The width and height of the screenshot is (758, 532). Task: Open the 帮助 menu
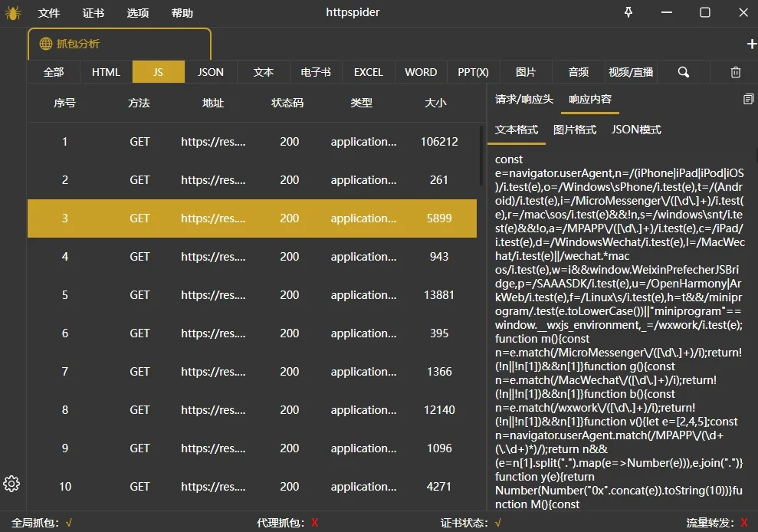182,13
